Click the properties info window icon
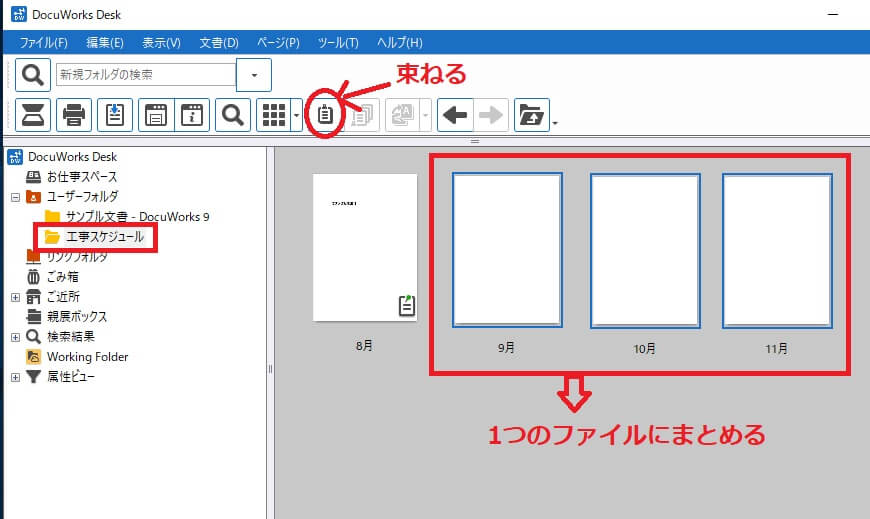This screenshot has width=870, height=519. pyautogui.click(x=193, y=115)
